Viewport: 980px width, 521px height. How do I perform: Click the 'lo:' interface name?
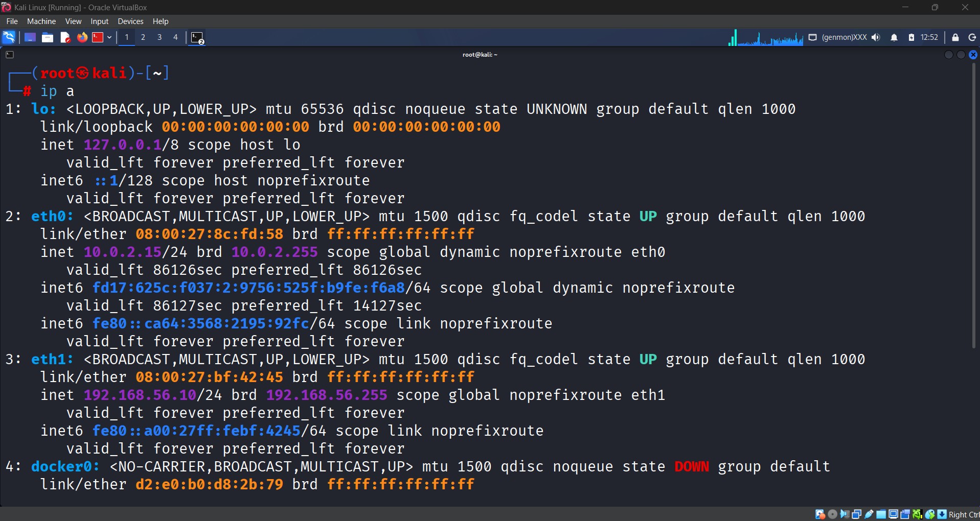(x=44, y=109)
